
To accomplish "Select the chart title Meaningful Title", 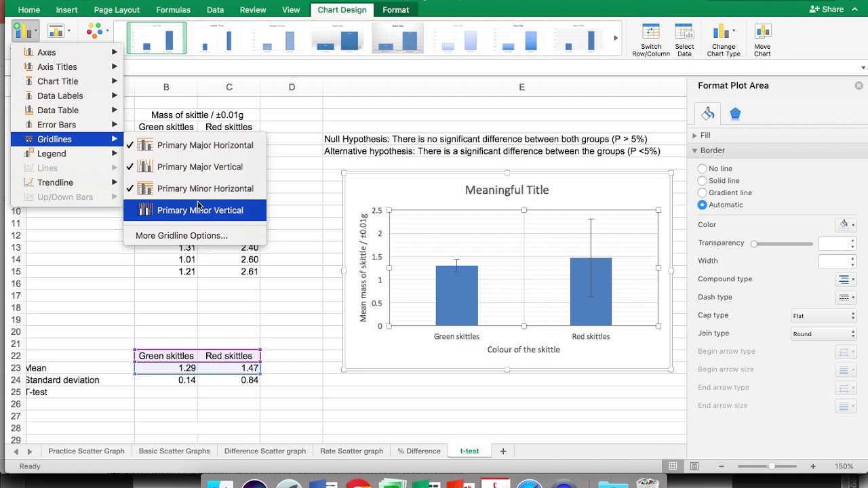I will (x=507, y=190).
